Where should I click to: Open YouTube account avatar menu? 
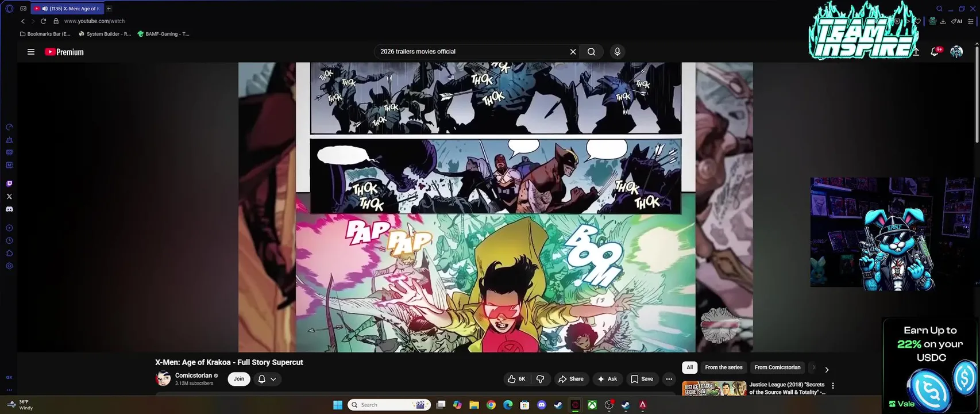coord(956,52)
